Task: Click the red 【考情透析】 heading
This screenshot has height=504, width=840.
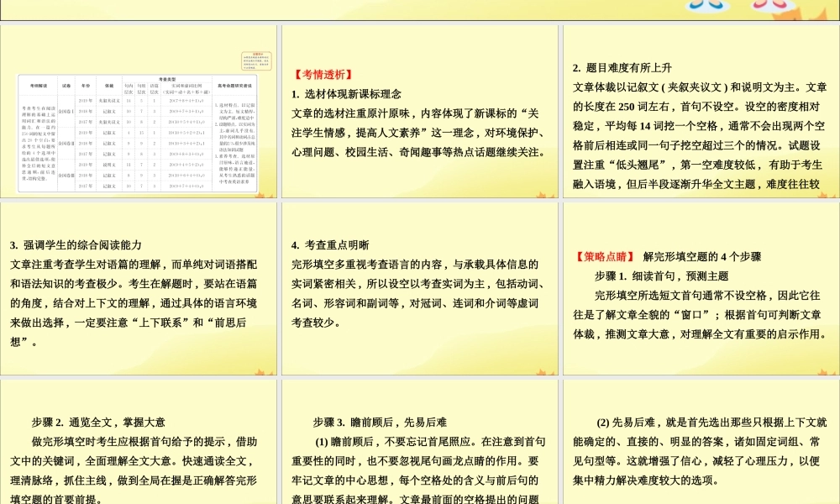Action: (323, 75)
